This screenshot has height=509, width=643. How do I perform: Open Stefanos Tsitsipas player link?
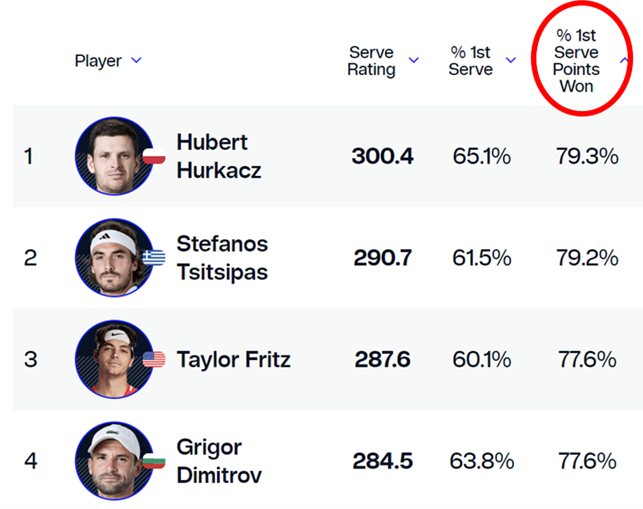[222, 257]
